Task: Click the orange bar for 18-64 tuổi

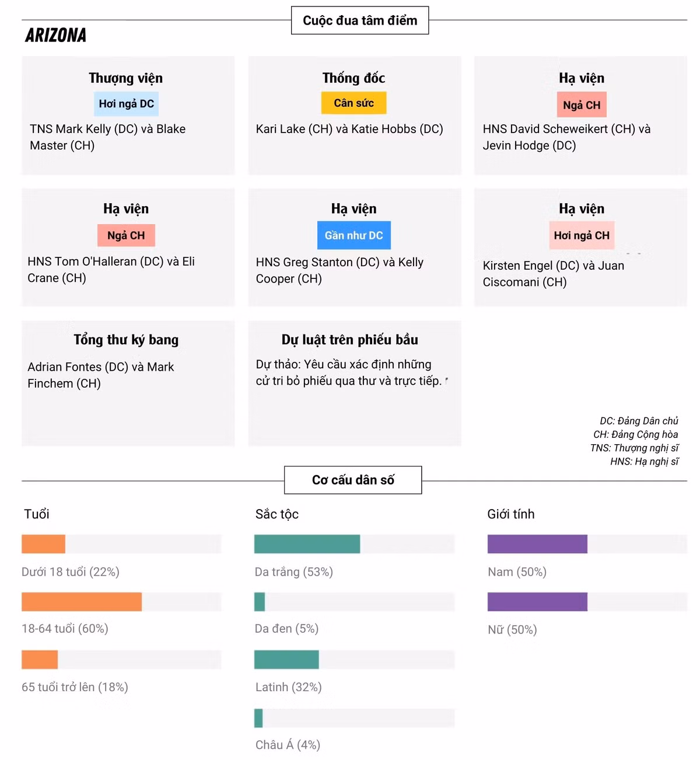Action: 82,602
